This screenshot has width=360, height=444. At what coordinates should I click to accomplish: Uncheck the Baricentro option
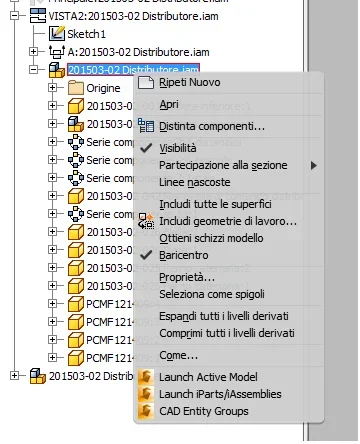point(146,255)
